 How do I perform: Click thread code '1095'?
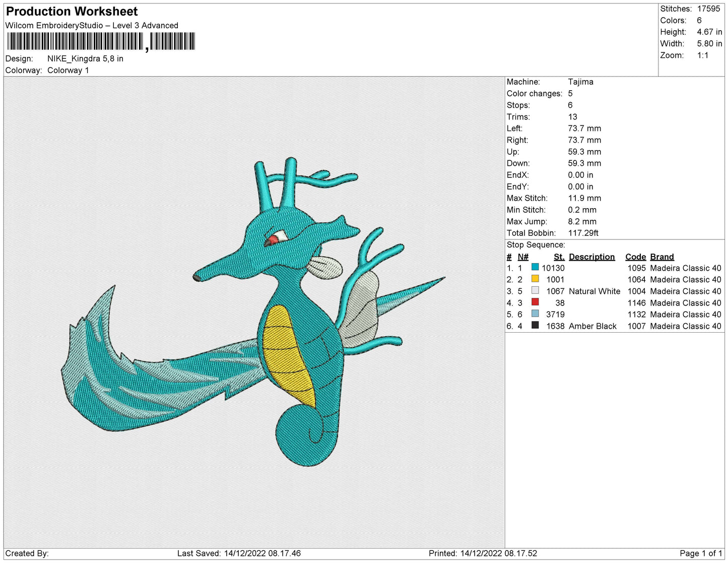tap(636, 268)
